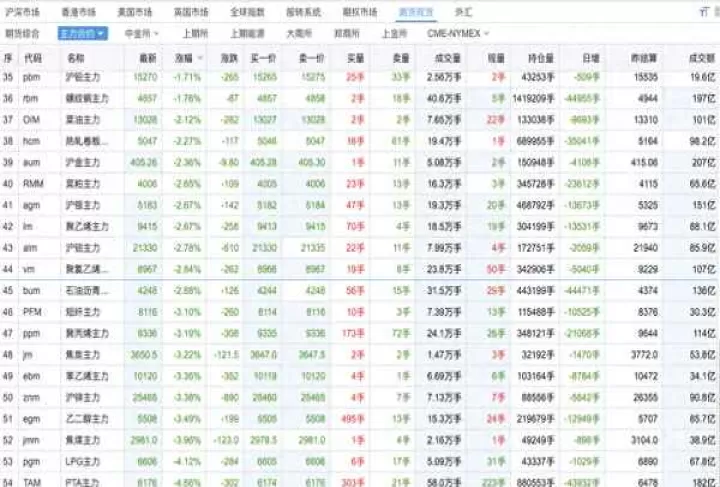This screenshot has width=720, height=487.
Task: Select the 上期能源 exchange filter
Action: [247, 34]
